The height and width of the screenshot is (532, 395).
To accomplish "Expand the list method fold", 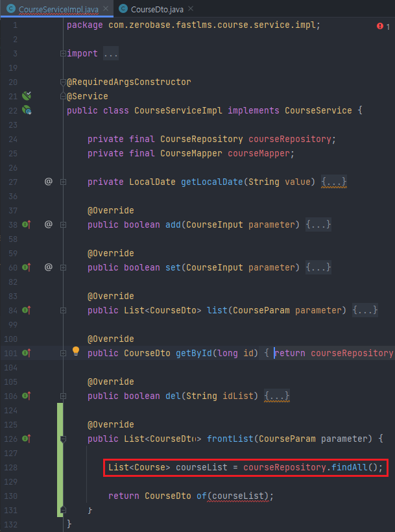I will click(63, 311).
